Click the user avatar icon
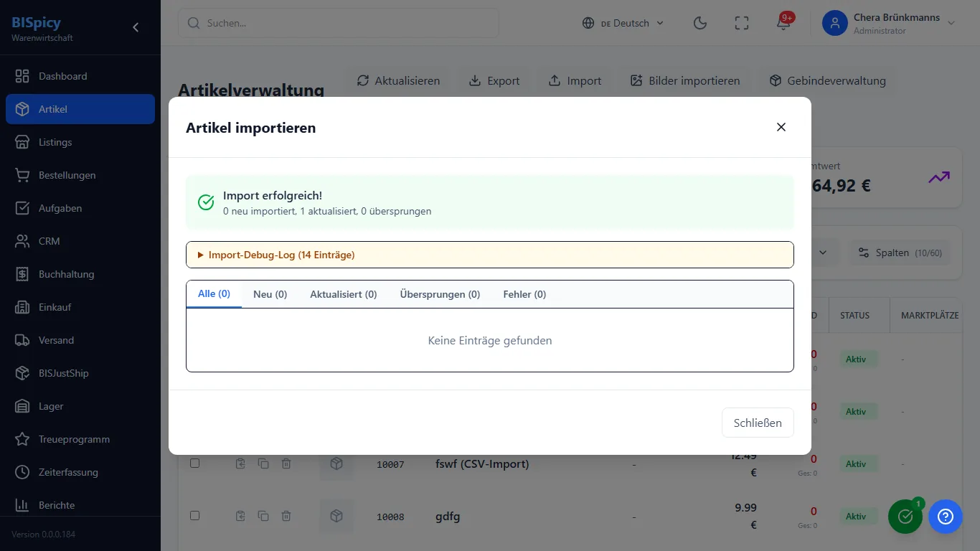The height and width of the screenshot is (551, 980). [x=835, y=23]
